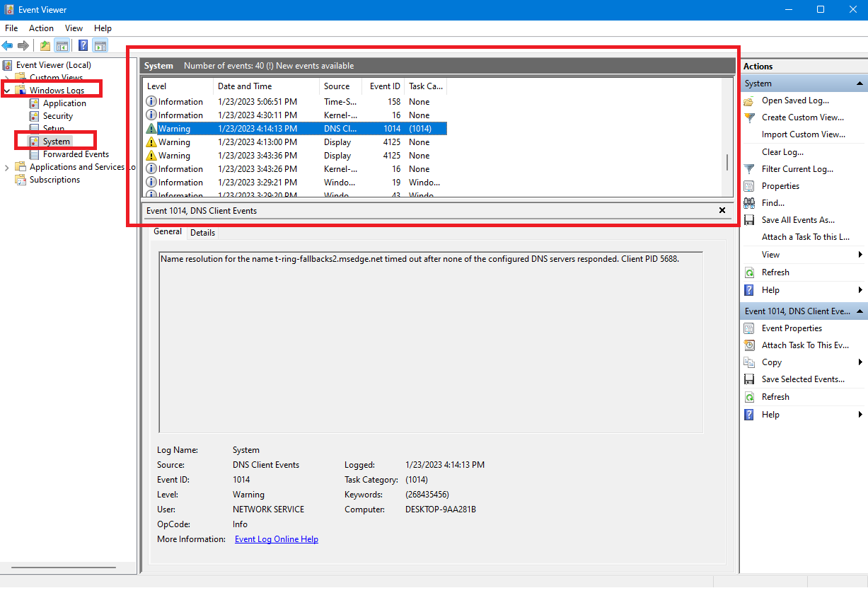Collapse the System section in the Actions pane

click(x=860, y=84)
